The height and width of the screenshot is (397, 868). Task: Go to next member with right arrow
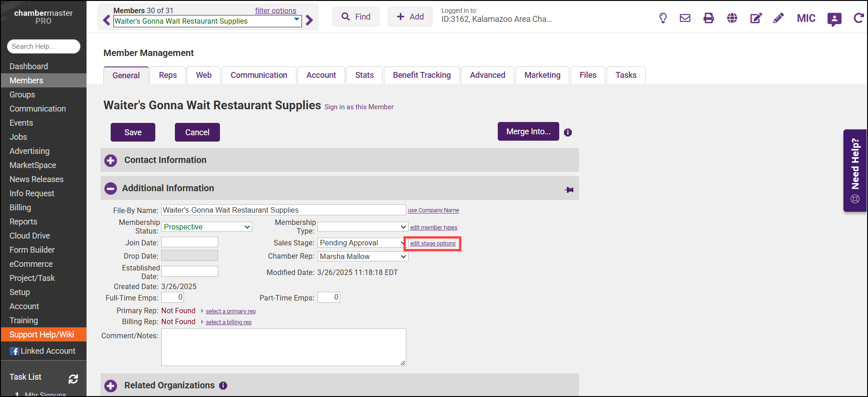pos(309,20)
